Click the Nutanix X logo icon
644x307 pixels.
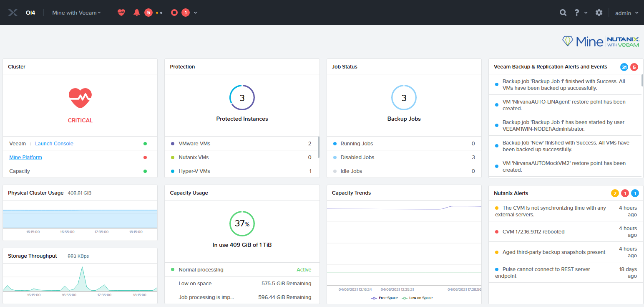(x=13, y=13)
